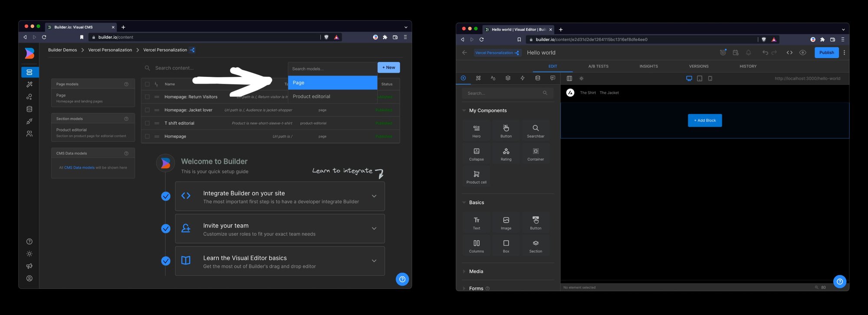
Task: Click the theme sun icon in left sidebar
Action: point(30,254)
